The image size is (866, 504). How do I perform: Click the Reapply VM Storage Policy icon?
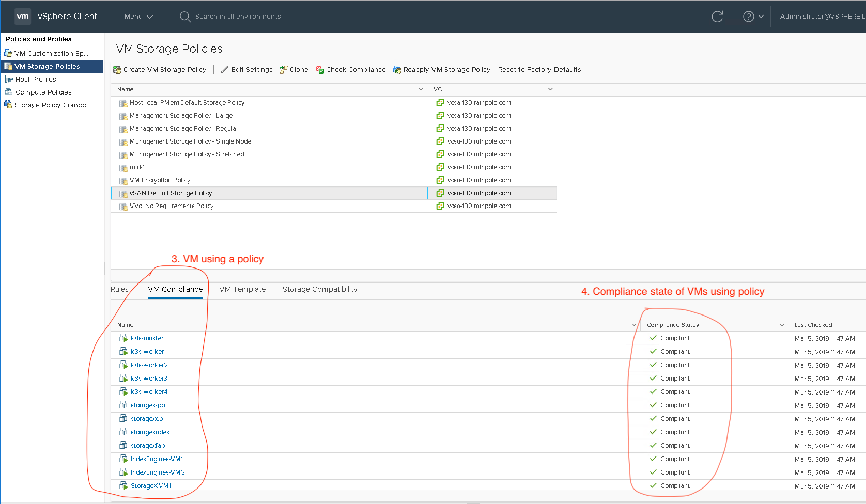(x=397, y=69)
